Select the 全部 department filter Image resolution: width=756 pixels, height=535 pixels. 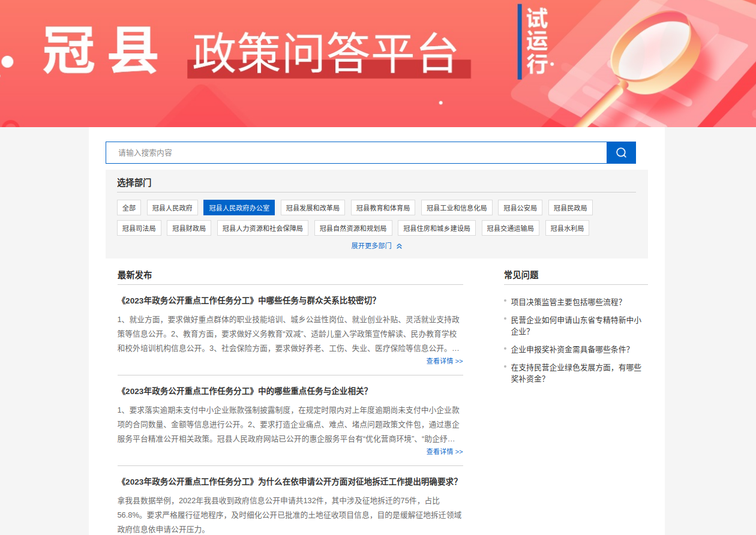pyautogui.click(x=129, y=208)
